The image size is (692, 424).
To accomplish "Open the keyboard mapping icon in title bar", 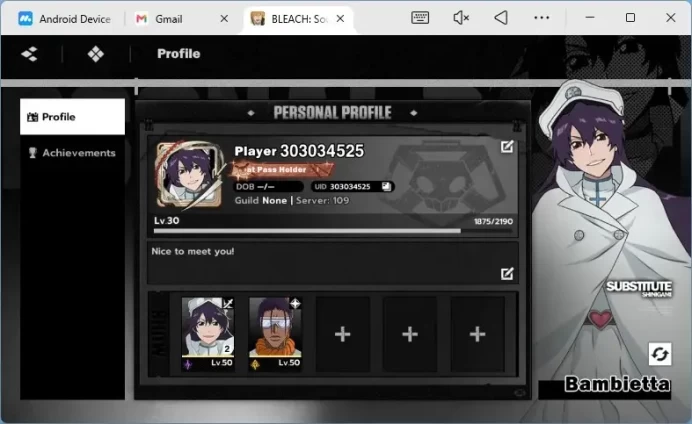I will [420, 18].
